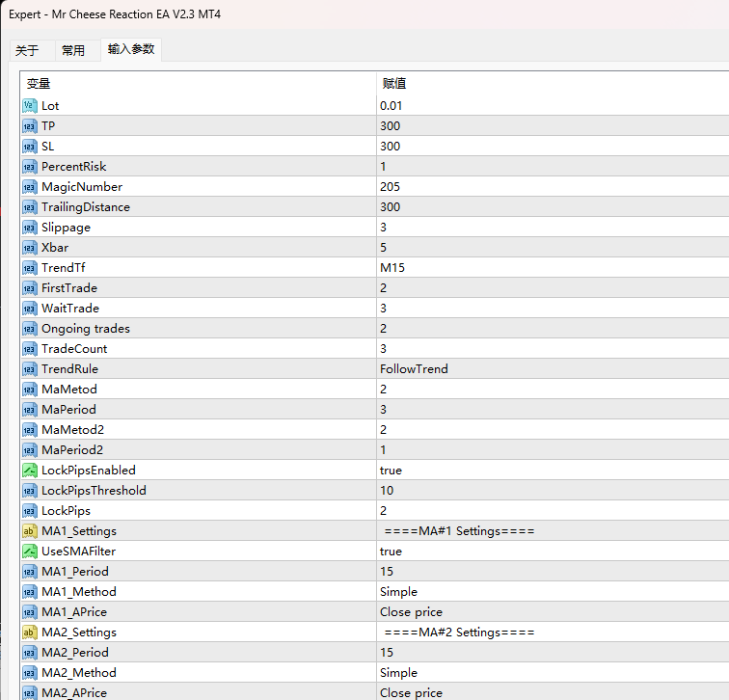Switch to the 常用 tab
The image size is (729, 700).
[x=73, y=50]
